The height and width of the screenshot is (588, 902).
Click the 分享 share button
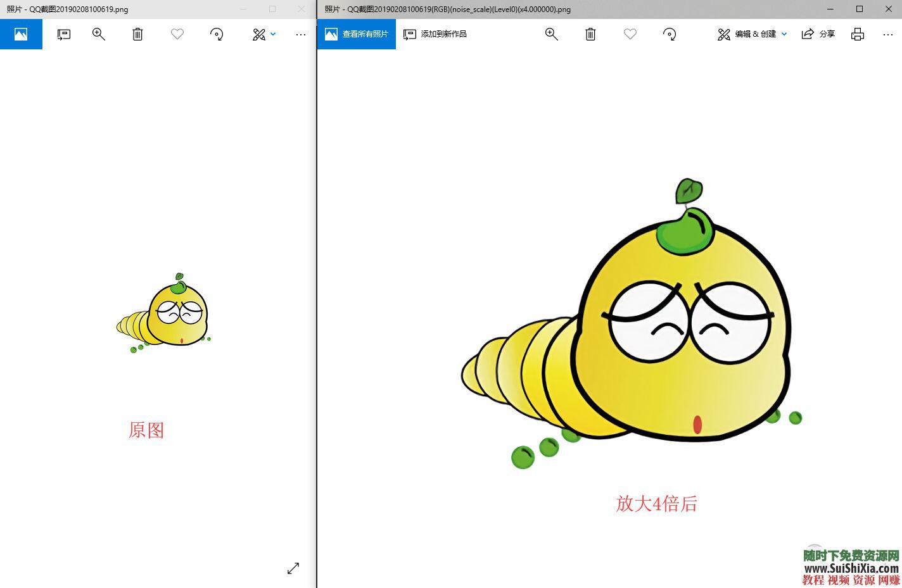818,34
